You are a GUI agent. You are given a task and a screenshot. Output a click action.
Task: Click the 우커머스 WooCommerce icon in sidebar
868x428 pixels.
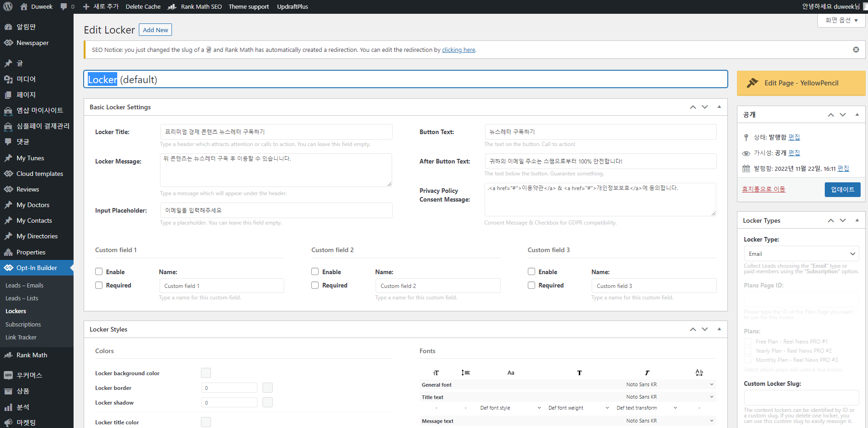tap(8, 375)
